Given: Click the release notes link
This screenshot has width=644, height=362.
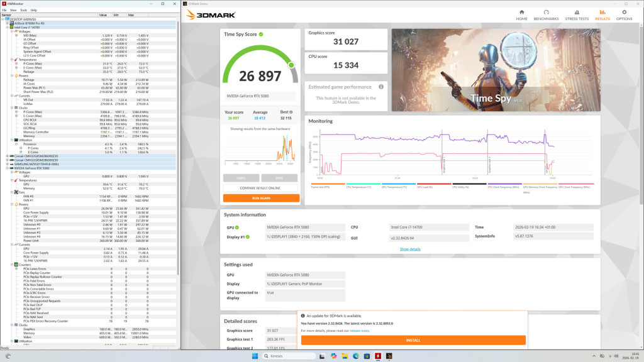Looking at the screenshot, I should [360, 330].
